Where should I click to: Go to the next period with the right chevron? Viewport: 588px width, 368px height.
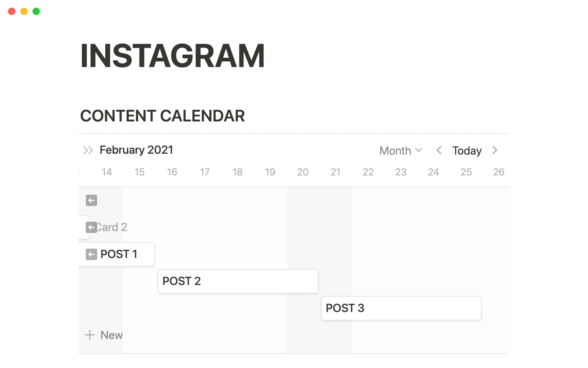point(495,150)
